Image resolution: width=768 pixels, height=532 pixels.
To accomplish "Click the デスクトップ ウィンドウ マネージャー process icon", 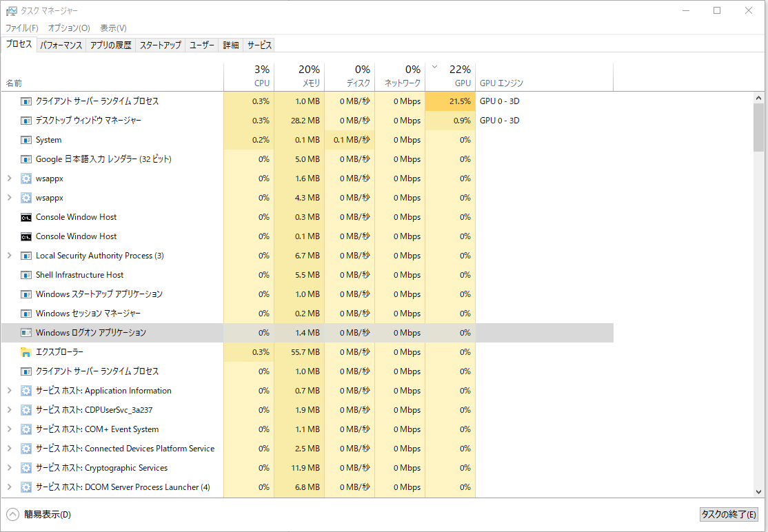I will pos(26,121).
